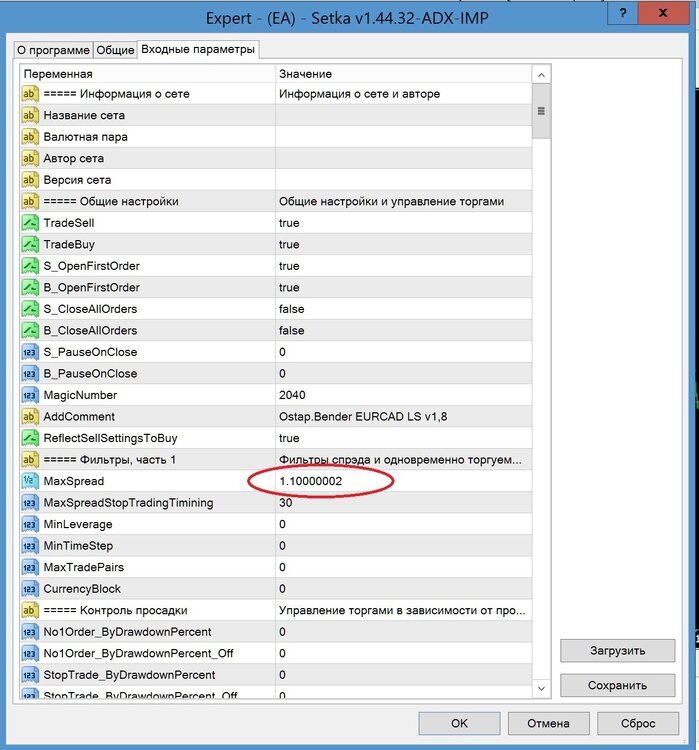Click the empty Название сета value cell
The image size is (699, 750).
pos(403,115)
